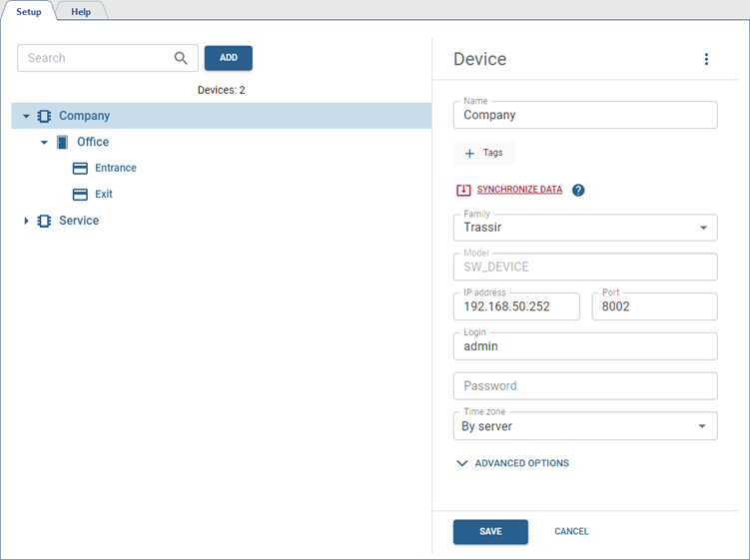This screenshot has width=750, height=560.
Task: Click the Service device chip icon
Action: pyautogui.click(x=44, y=221)
